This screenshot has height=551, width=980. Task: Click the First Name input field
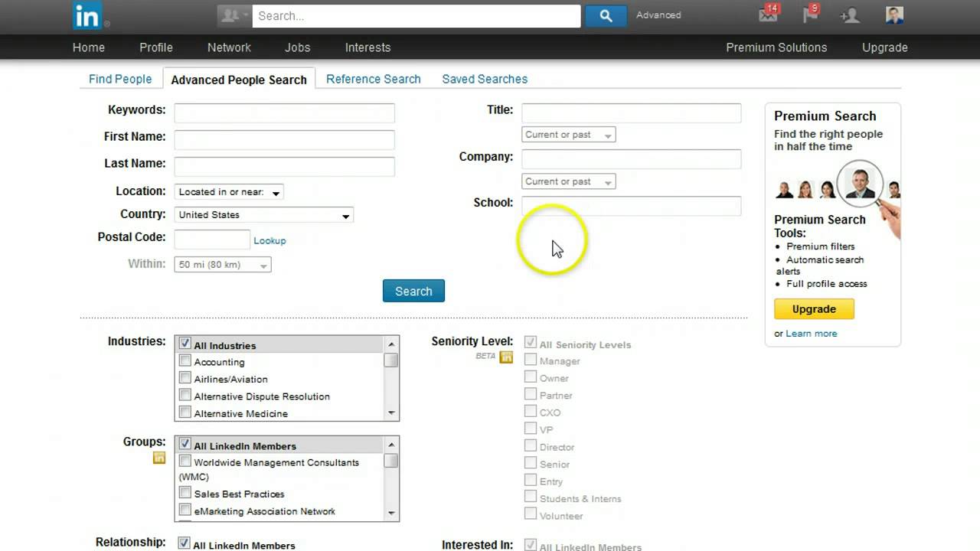click(284, 140)
